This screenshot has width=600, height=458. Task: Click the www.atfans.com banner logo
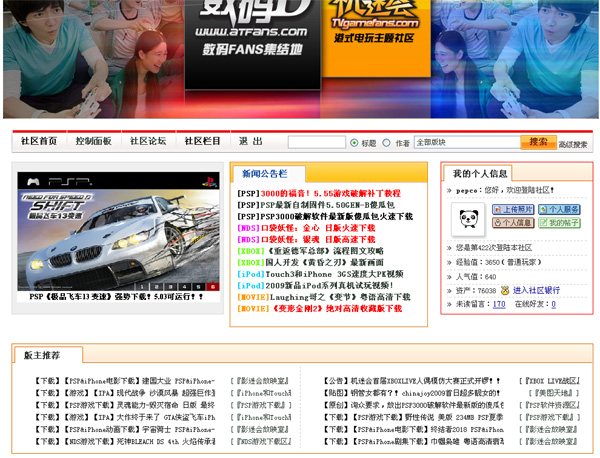(253, 45)
